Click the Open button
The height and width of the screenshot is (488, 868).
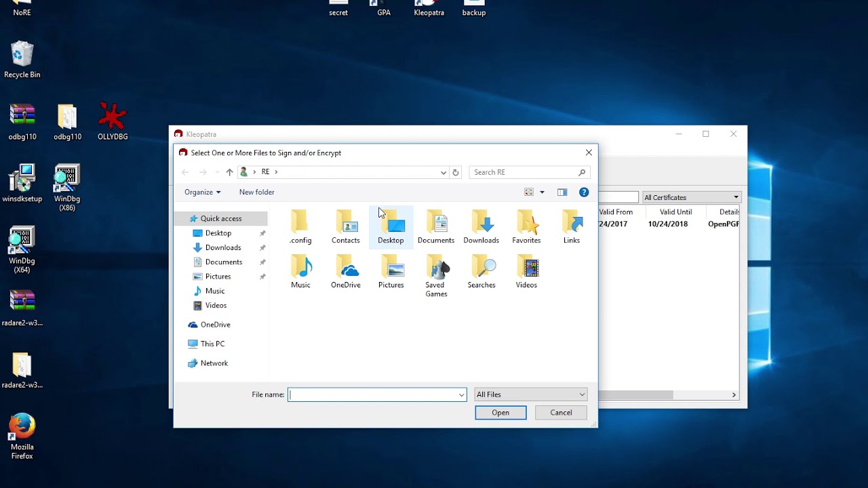click(x=500, y=413)
